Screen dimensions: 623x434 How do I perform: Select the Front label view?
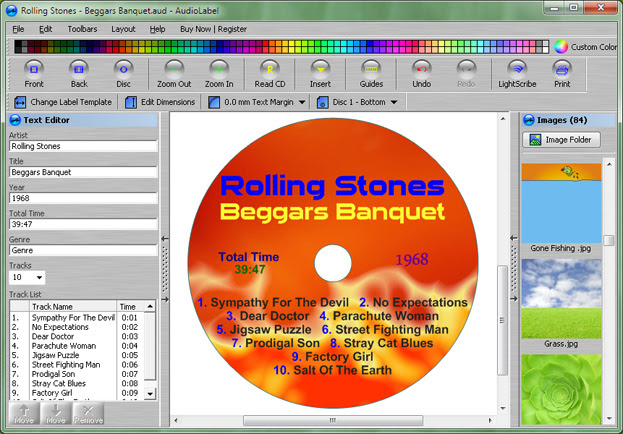tap(34, 74)
